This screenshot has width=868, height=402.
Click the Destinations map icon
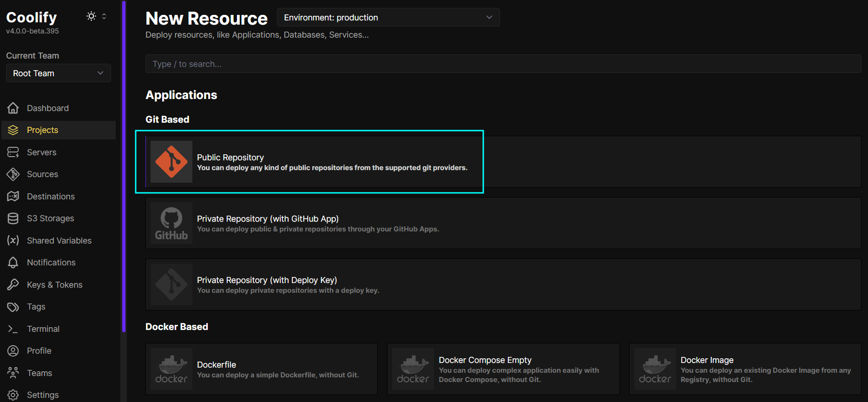click(13, 197)
